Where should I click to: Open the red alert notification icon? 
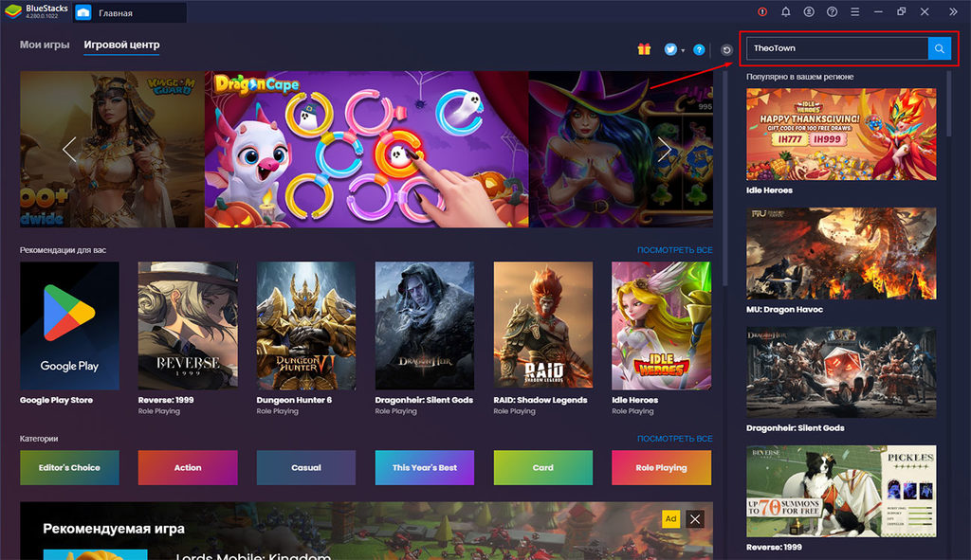762,11
